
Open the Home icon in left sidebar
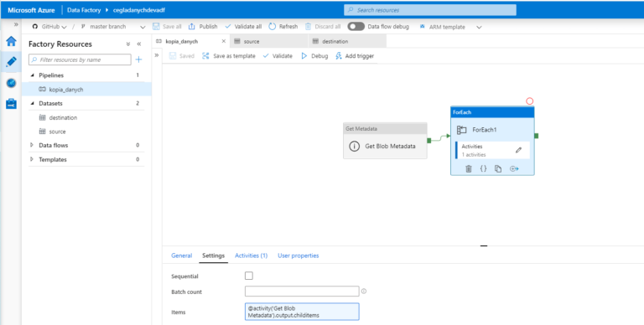[x=11, y=41]
